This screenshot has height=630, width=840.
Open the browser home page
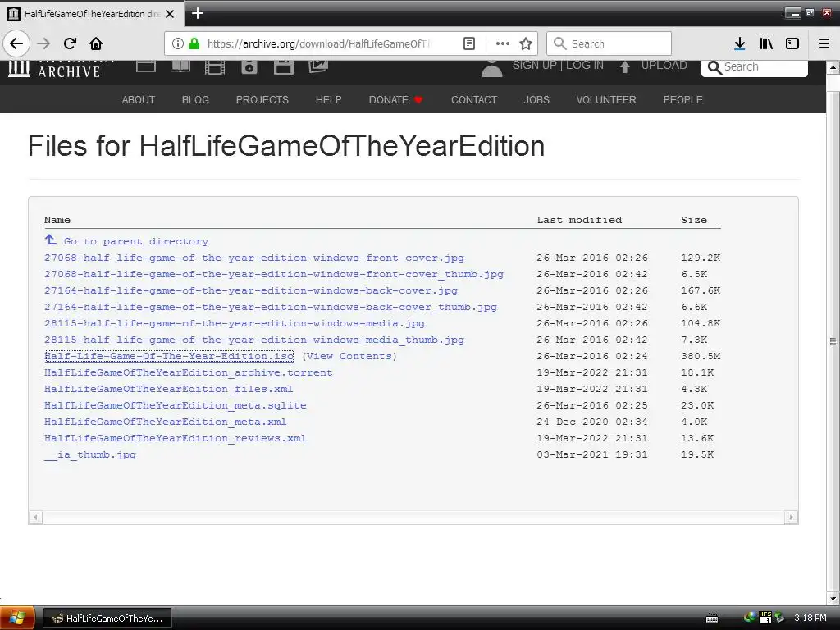coord(96,43)
